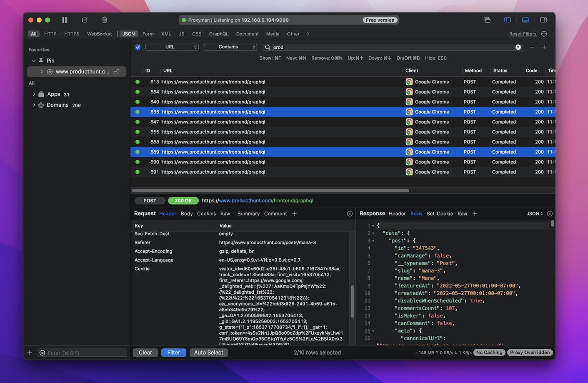Select the All protocol filter

tap(34, 34)
